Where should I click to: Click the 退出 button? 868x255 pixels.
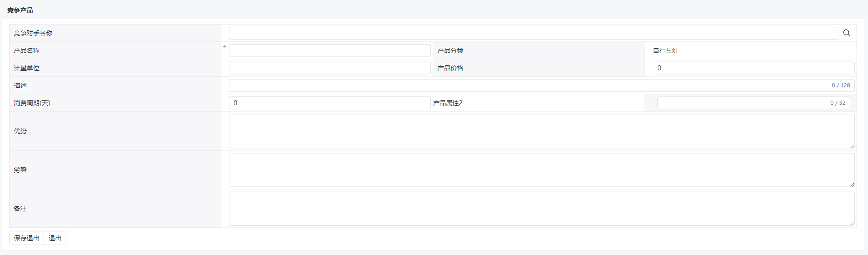(x=55, y=238)
